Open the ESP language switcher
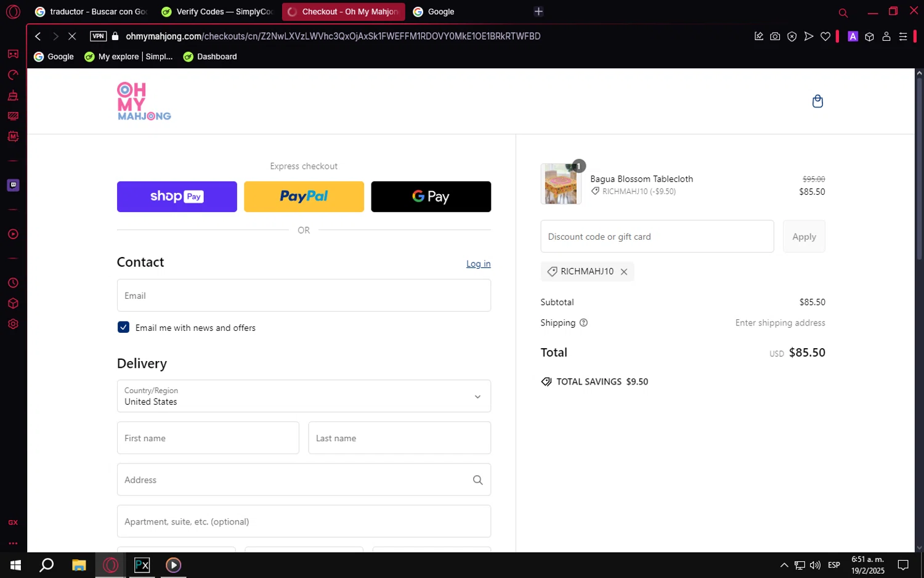The width and height of the screenshot is (924, 578). tap(834, 565)
